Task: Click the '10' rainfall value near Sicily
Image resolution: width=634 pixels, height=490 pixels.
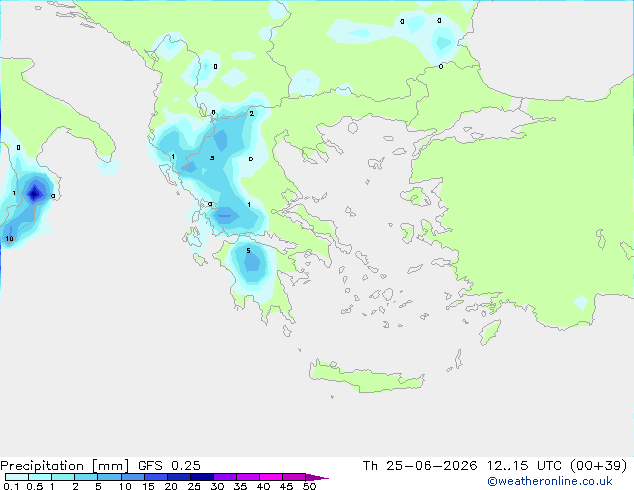Action: coord(9,239)
